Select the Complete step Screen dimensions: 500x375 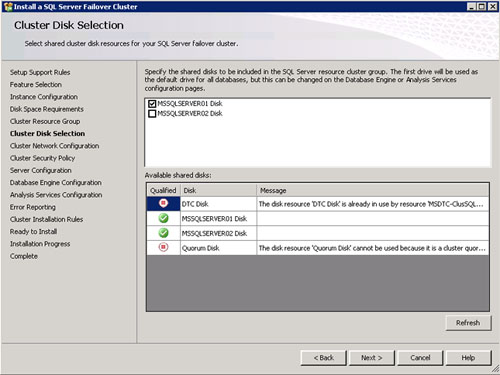tap(24, 256)
